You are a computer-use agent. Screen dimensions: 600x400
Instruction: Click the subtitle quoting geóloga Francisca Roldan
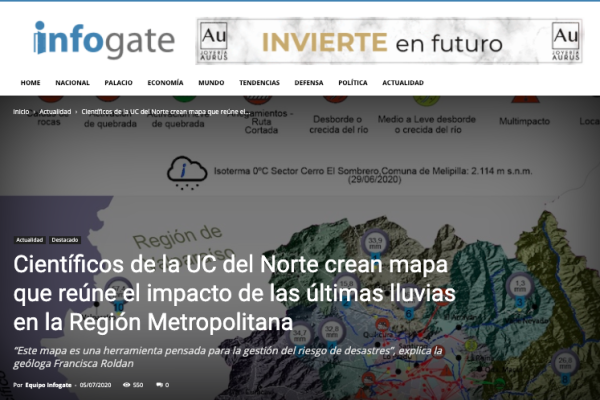(x=228, y=357)
